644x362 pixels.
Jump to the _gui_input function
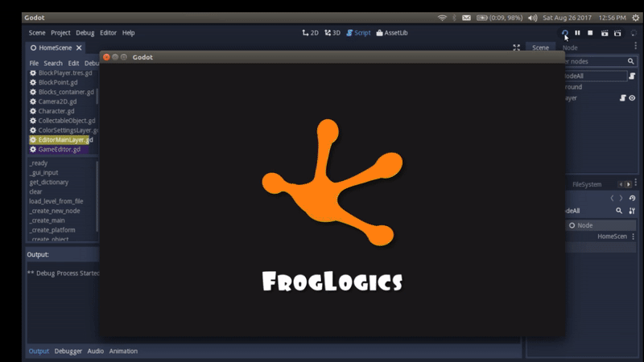point(43,172)
